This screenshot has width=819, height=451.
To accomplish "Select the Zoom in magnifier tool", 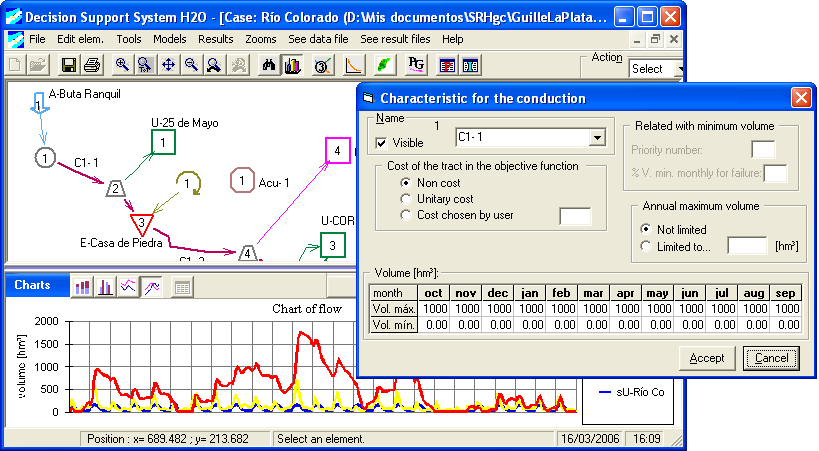I will pos(122,65).
